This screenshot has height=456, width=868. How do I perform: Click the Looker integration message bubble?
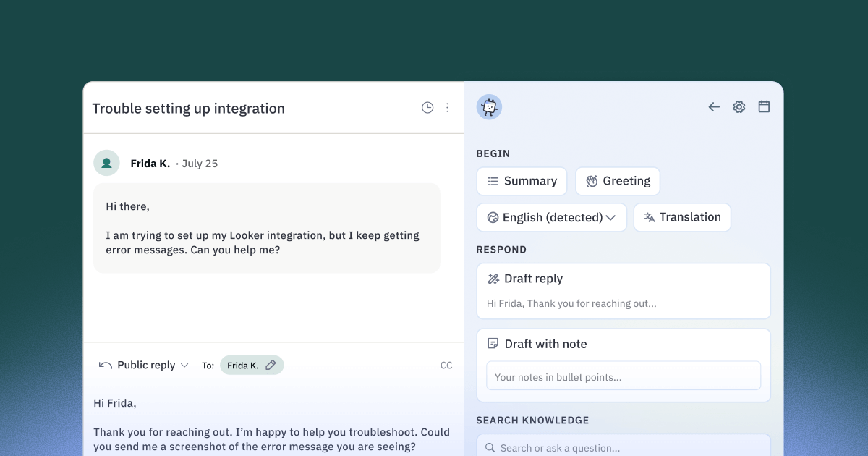(x=267, y=228)
